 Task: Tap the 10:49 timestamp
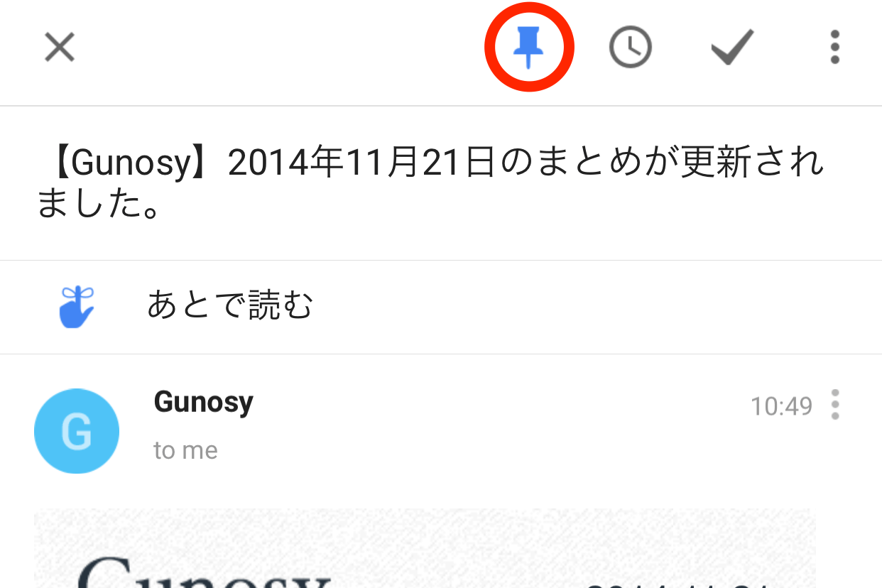pyautogui.click(x=781, y=406)
